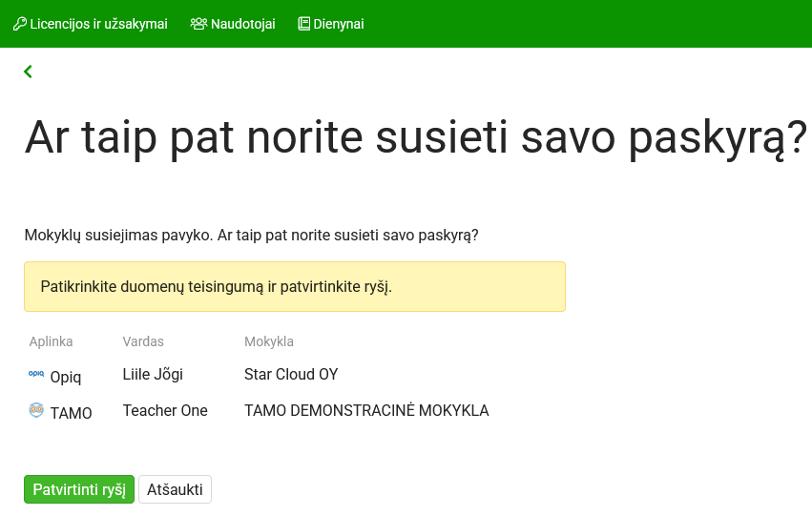The width and height of the screenshot is (812, 516).
Task: Click the Star Cloud OY school cell
Action: click(x=291, y=374)
